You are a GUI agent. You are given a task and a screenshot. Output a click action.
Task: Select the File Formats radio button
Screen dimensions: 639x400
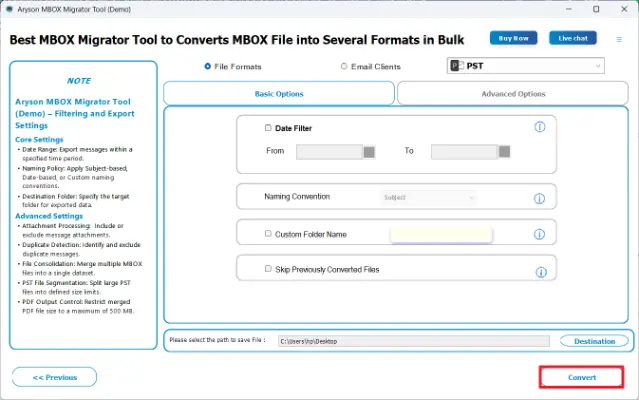pos(207,66)
